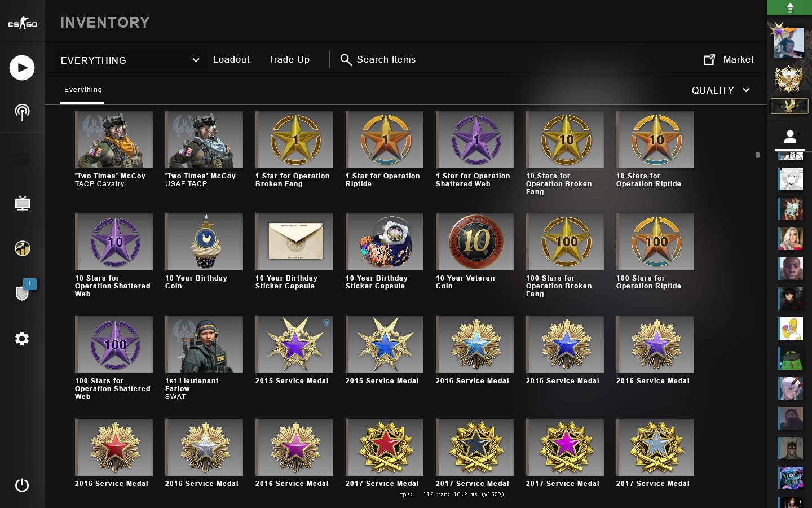Click the friends list person icon
The image size is (812, 508).
(790, 137)
